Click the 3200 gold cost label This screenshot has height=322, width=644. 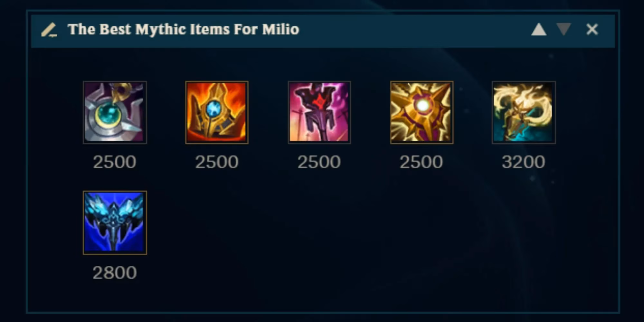point(524,162)
